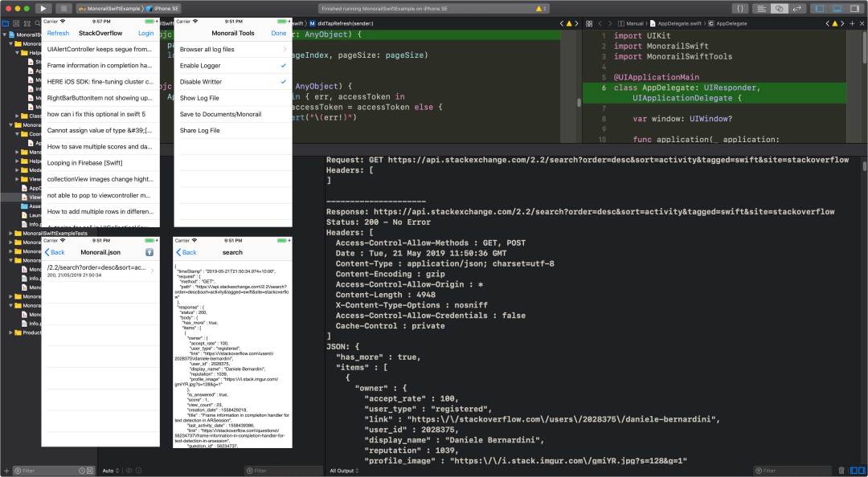Select the symbol navigator icon

point(26,23)
